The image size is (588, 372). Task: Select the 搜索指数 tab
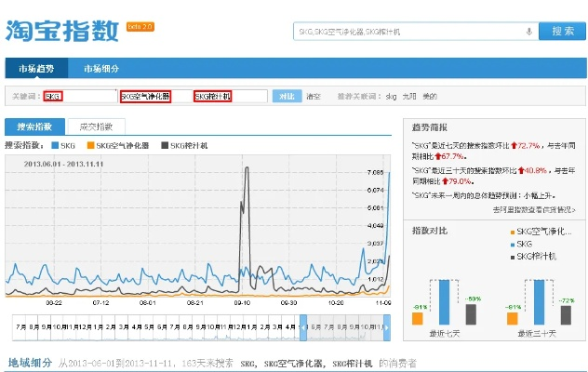[x=34, y=126]
